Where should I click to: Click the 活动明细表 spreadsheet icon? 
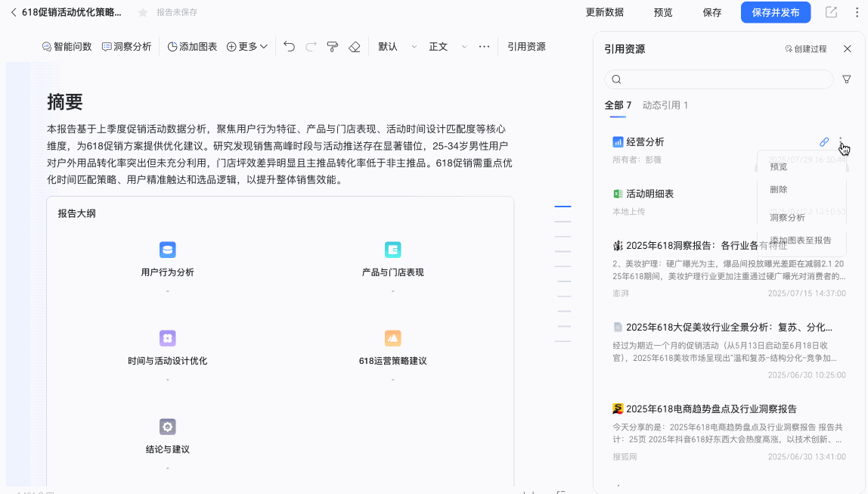[618, 194]
